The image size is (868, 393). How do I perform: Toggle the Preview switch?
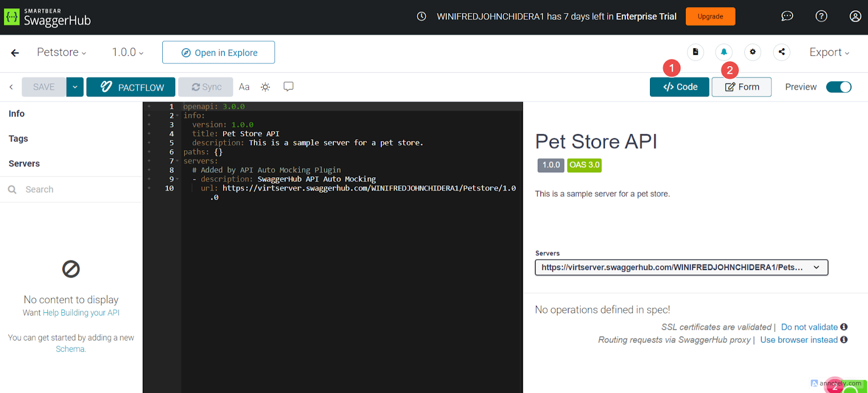tap(839, 87)
